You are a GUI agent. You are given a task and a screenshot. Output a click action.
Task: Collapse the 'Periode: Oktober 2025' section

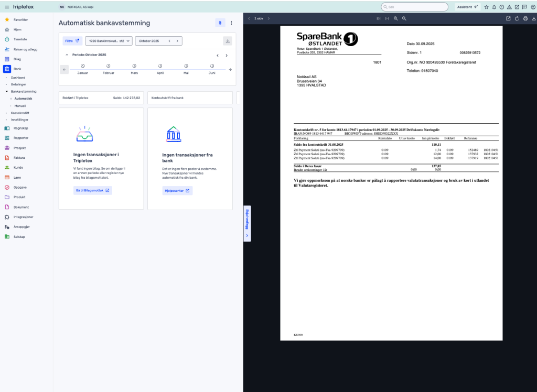(x=67, y=55)
